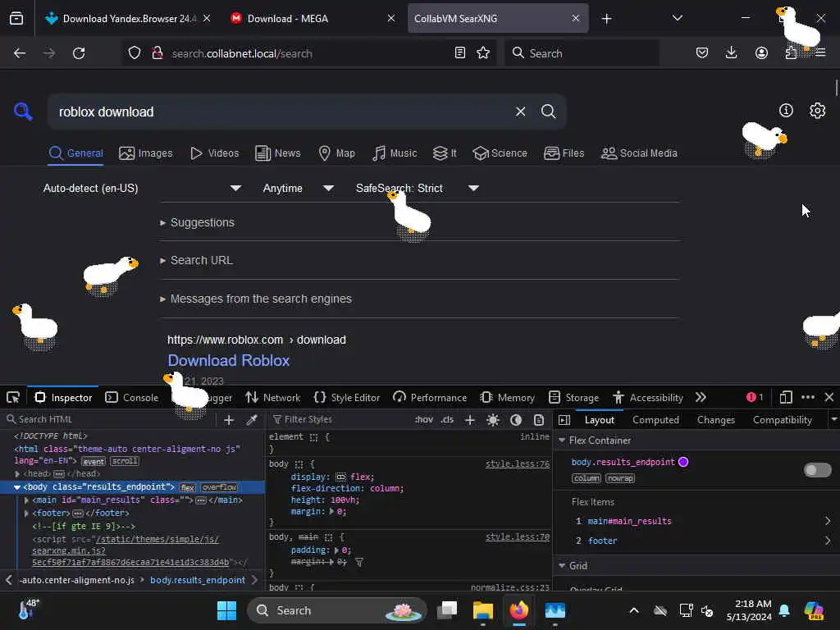Show the error count badge
The width and height of the screenshot is (840, 630).
point(755,397)
